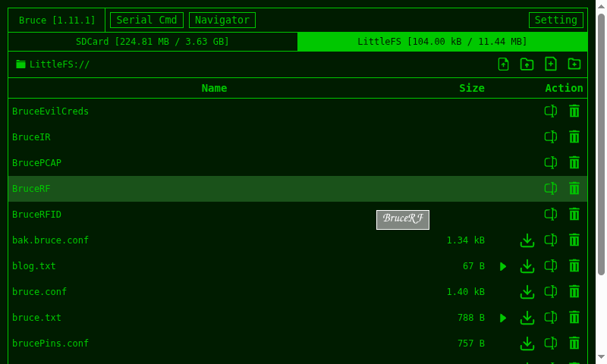Click the page's vertical scrollbar
This screenshot has width=607, height=364.
coord(601,144)
